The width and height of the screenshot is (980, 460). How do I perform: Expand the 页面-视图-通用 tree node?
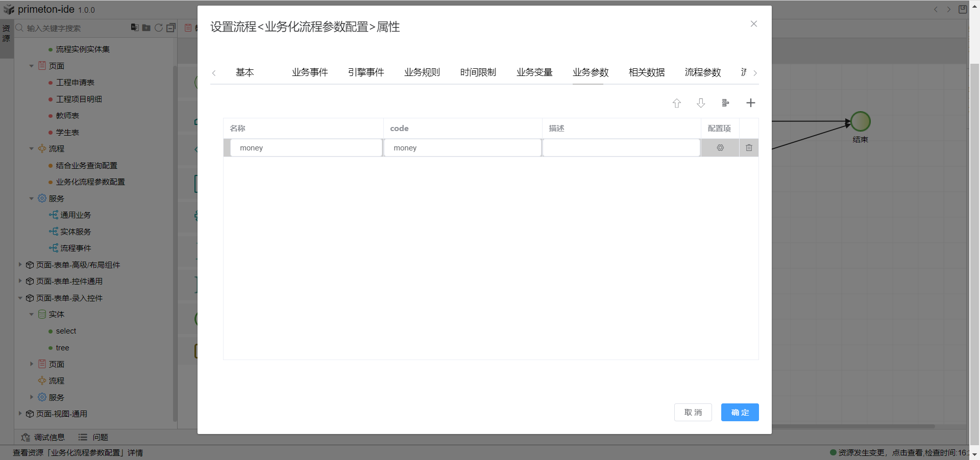tap(20, 414)
